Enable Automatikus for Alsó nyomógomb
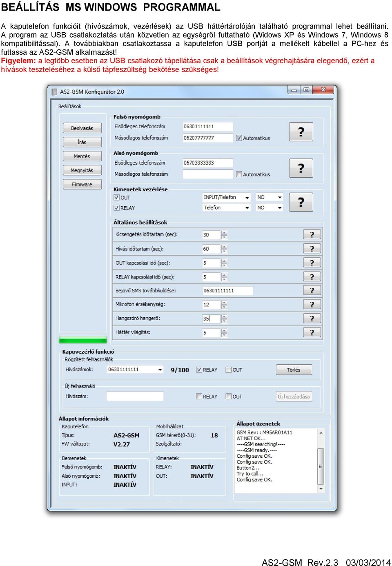The image size is (392, 566). pos(239,174)
